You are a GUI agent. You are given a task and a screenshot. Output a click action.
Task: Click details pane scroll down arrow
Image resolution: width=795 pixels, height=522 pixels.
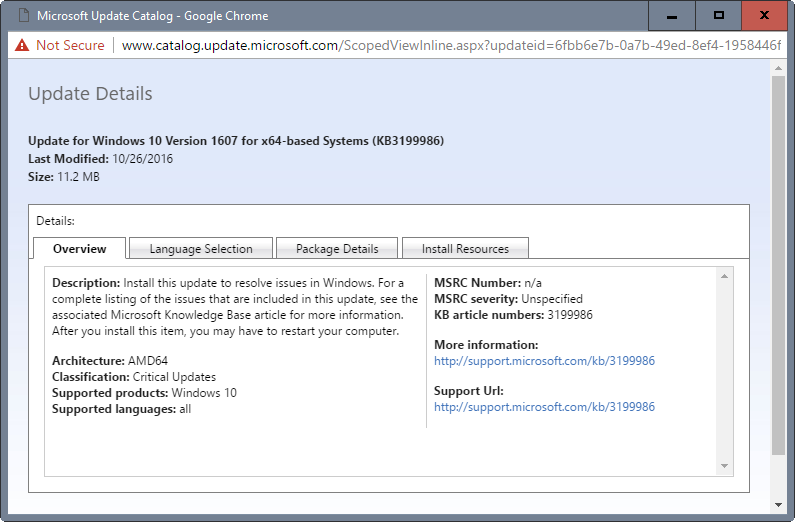(x=725, y=466)
